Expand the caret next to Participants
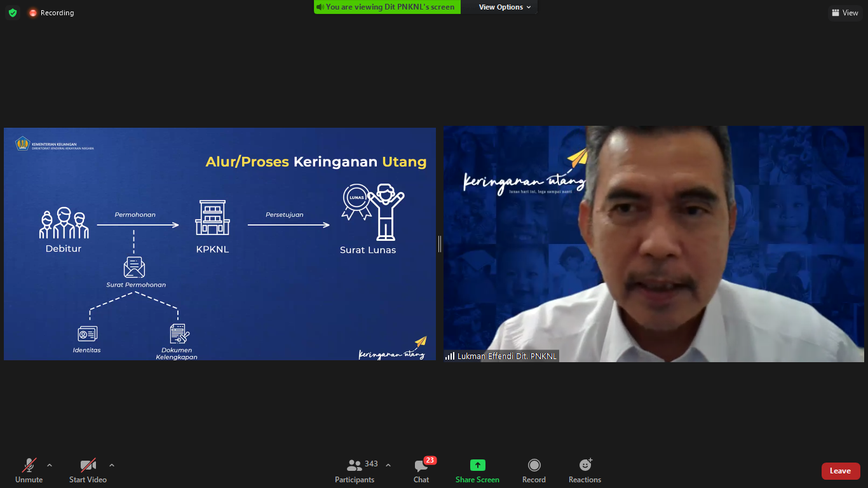This screenshot has width=868, height=488. tap(388, 465)
